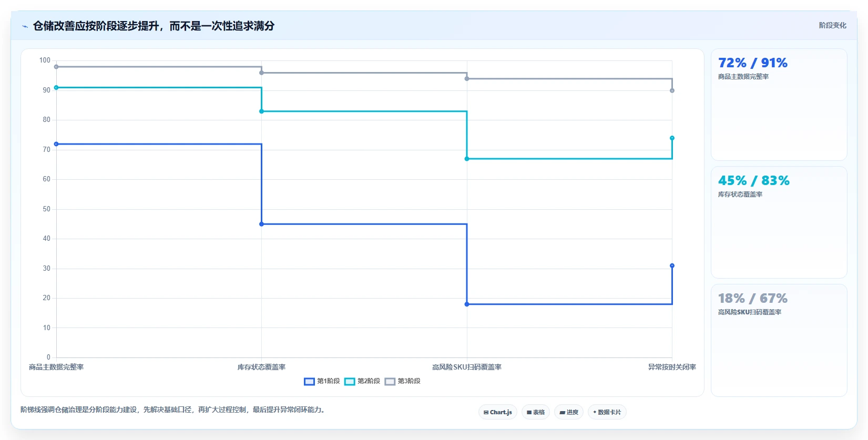This screenshot has width=868, height=440.
Task: Click the y-axis tick label '0'
Action: (48, 357)
